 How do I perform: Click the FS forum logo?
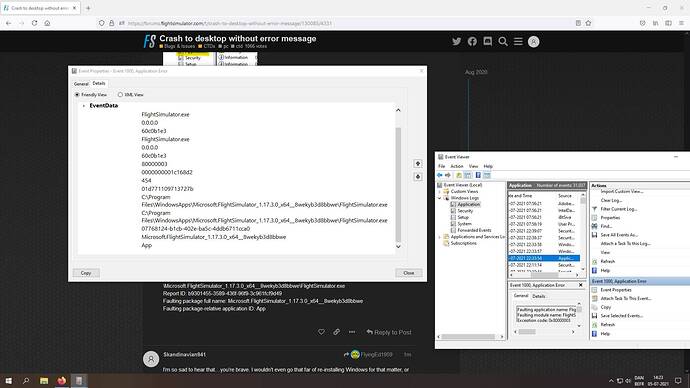click(149, 41)
